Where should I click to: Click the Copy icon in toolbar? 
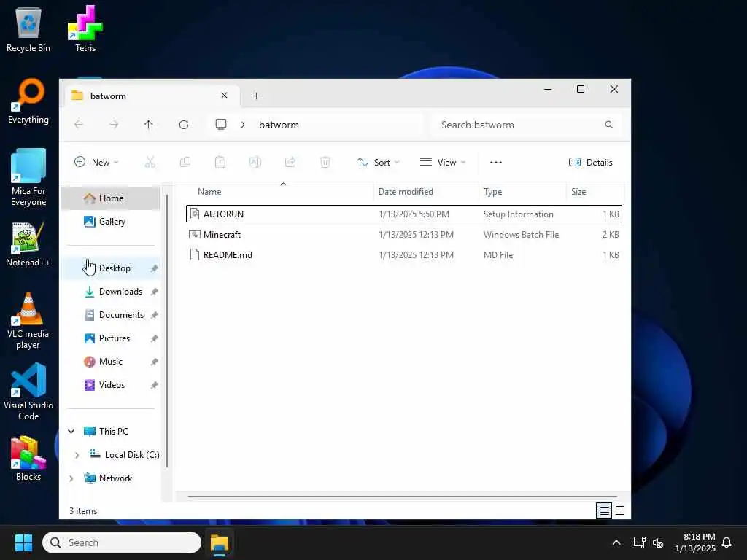click(185, 163)
